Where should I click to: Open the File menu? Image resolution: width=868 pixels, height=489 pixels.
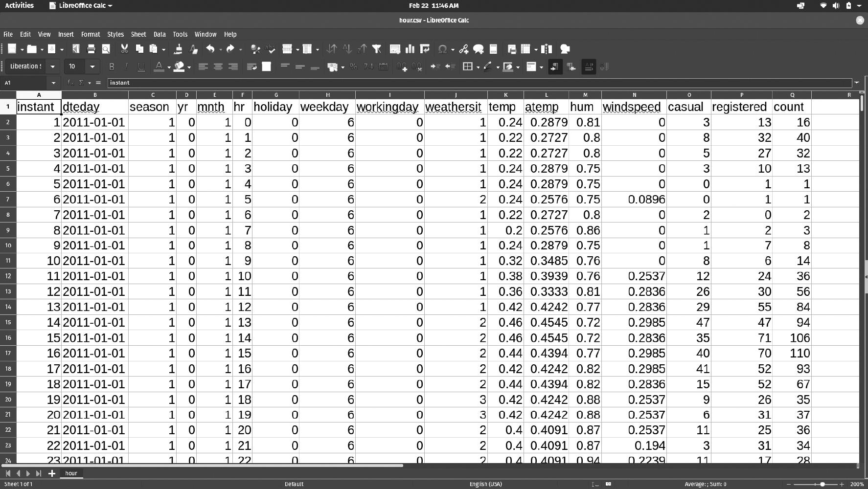(8, 34)
